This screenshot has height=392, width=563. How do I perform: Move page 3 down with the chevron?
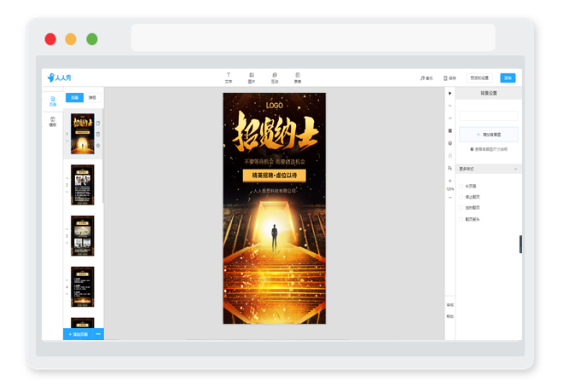point(67,243)
